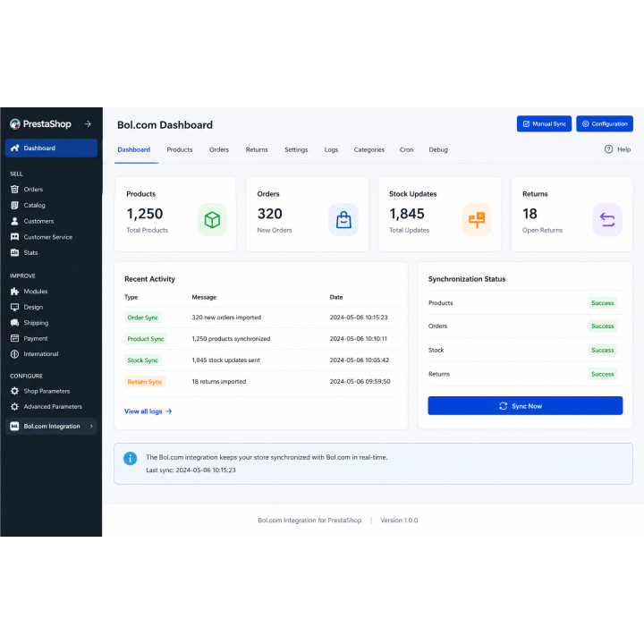Click Success badge in Stock status row
Screen dimensions: 644x644
[x=602, y=351]
